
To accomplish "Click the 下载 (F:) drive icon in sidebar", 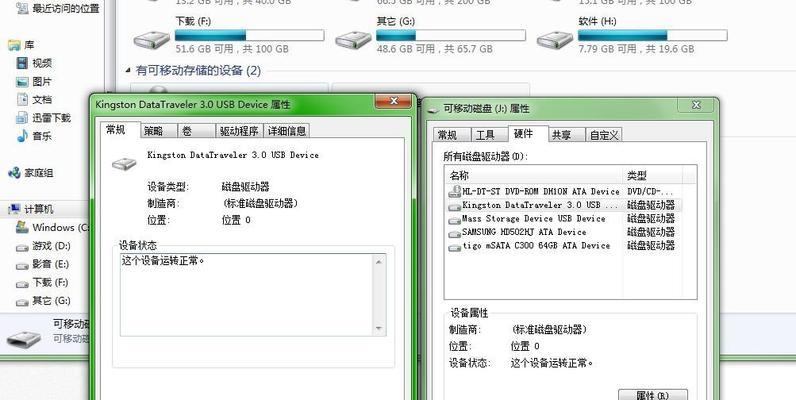I will click(22, 283).
